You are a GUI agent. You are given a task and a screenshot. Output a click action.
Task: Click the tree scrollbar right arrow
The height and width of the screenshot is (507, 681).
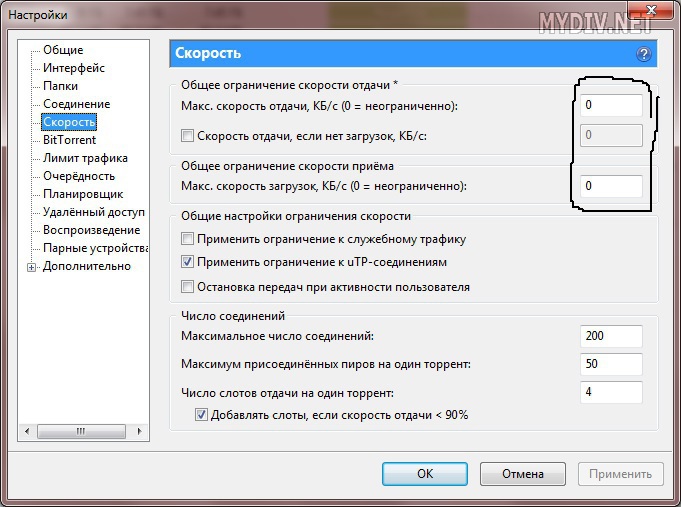139,431
